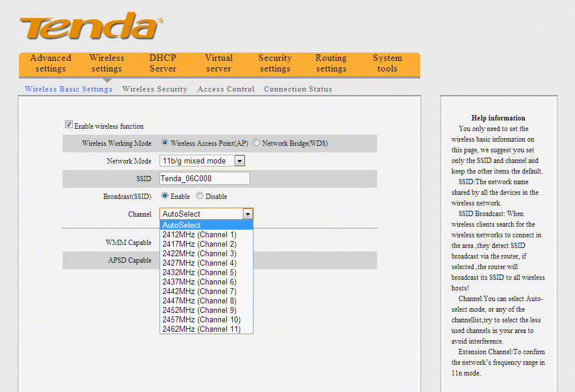Toggle Enable wireless function checkbox
The width and height of the screenshot is (575, 392).
pos(69,125)
